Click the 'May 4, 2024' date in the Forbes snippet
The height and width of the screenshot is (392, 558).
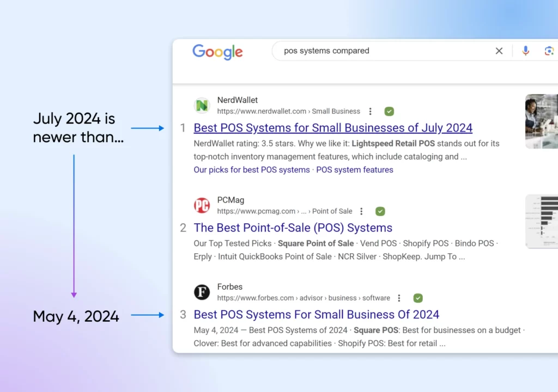tap(216, 330)
